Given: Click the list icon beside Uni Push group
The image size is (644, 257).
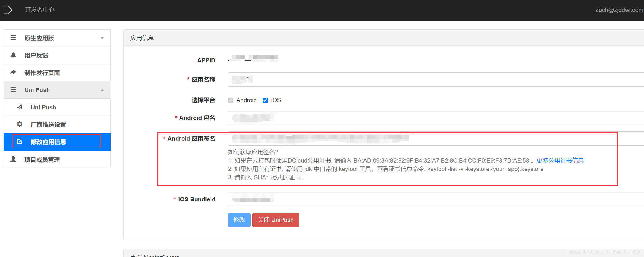Looking at the screenshot, I should 13,90.
